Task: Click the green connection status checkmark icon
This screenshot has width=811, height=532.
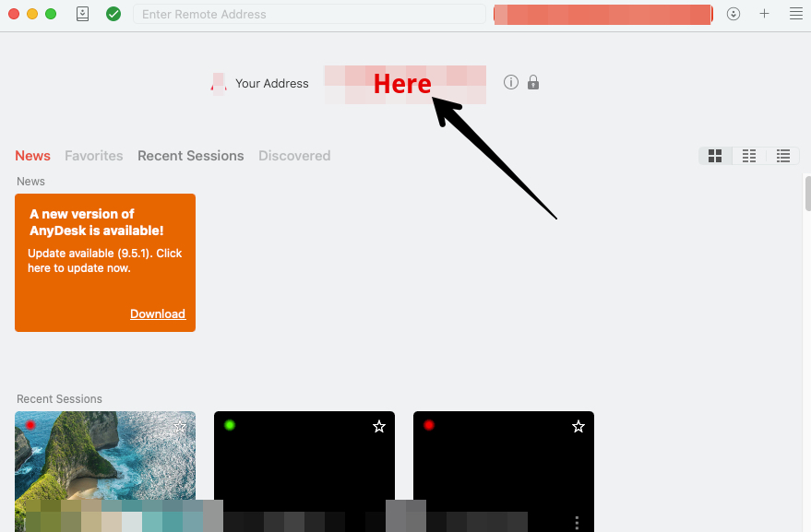Action: [x=113, y=14]
